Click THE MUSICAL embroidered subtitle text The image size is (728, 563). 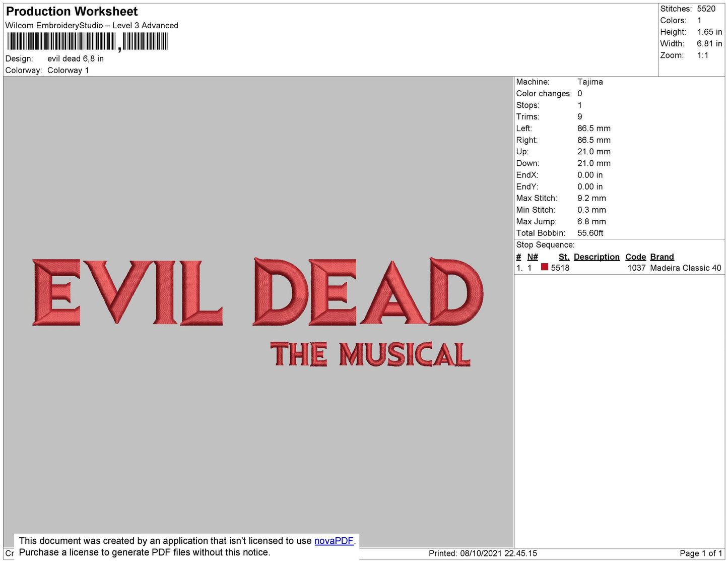tap(370, 354)
